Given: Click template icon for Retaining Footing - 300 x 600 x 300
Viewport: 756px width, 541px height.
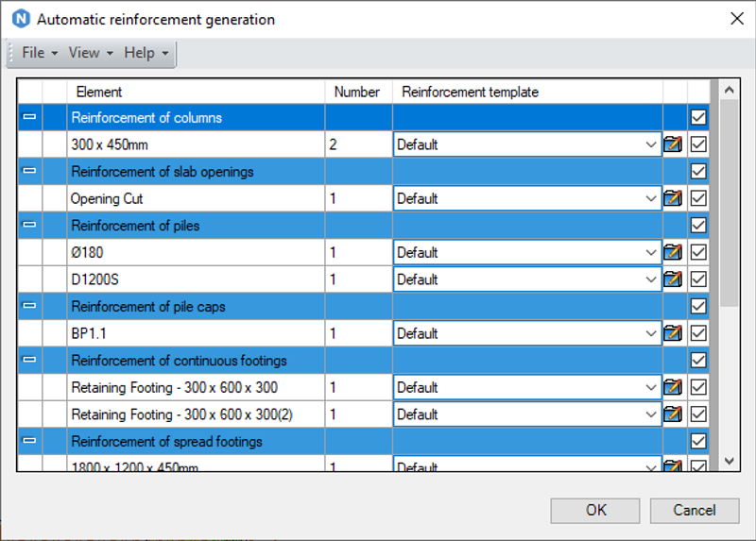Looking at the screenshot, I should click(x=673, y=387).
